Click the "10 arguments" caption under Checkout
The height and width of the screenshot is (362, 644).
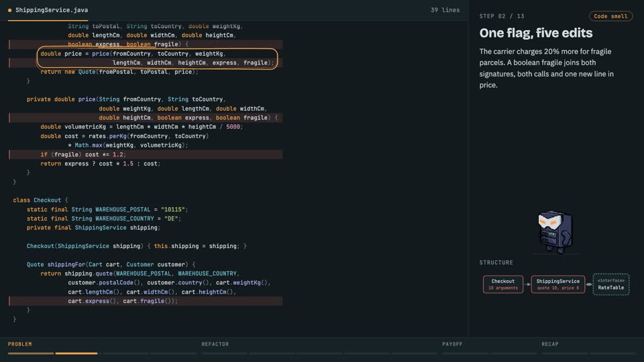click(503, 288)
